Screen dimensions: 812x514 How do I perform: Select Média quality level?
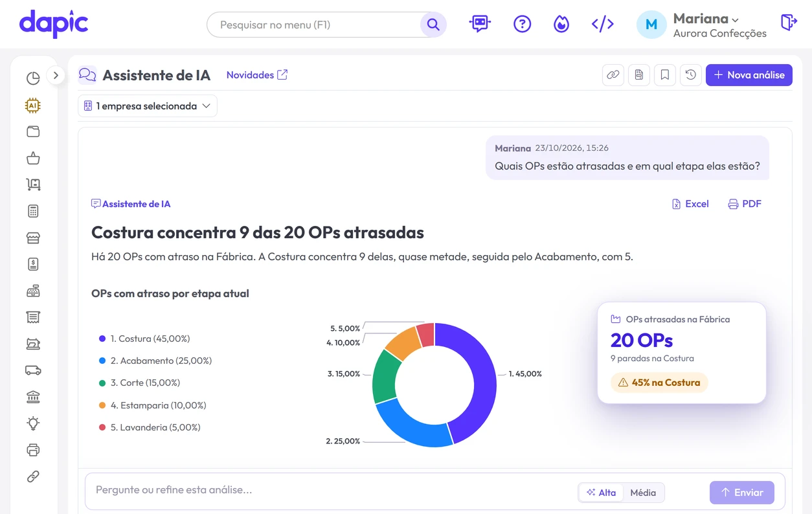coord(643,493)
